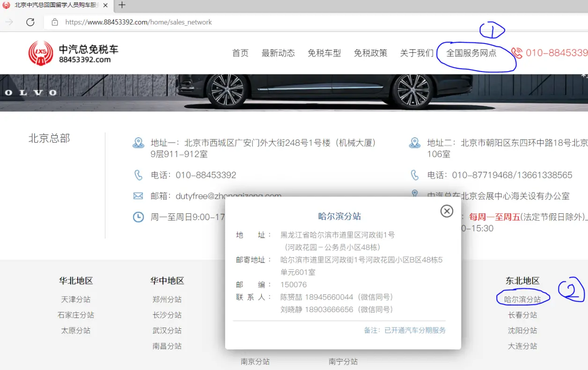Open the 免税政策 menu item
Image resolution: width=588 pixels, height=370 pixels.
click(x=371, y=53)
